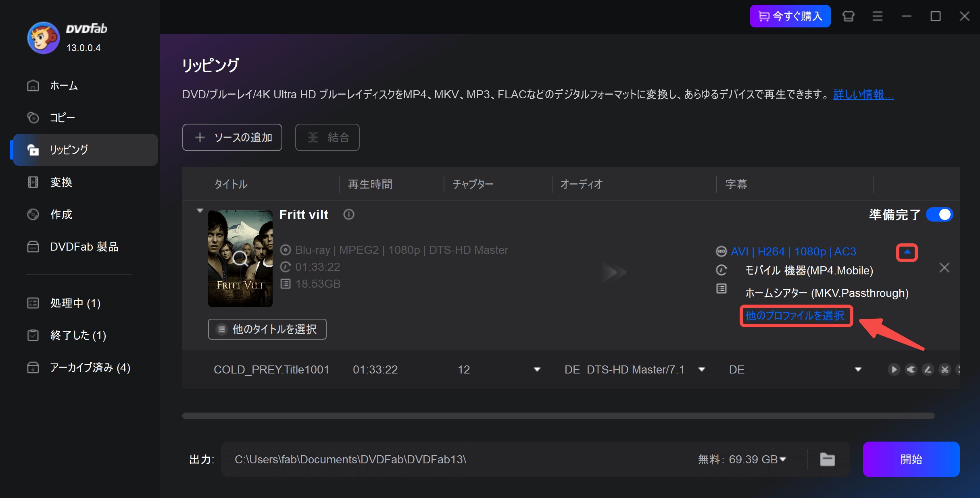The height and width of the screenshot is (498, 980).
Task: Click the 再生時間 column header
Action: 370,184
